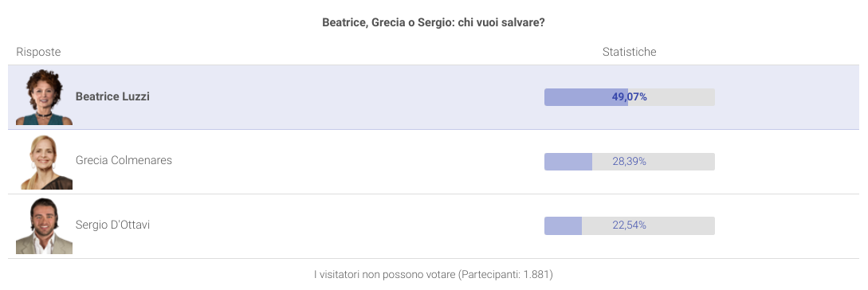Click the Statistiche column header
The width and height of the screenshot is (868, 290).
point(630,52)
